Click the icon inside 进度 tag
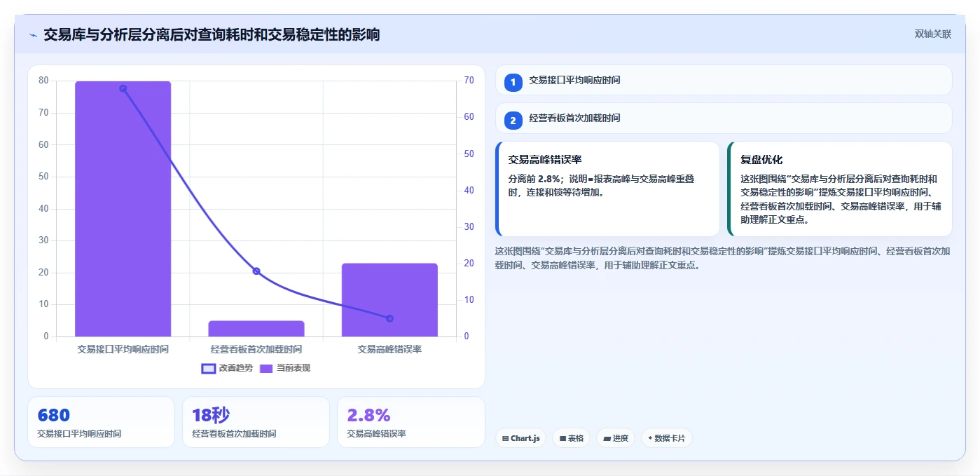The image size is (980, 476). (607, 438)
